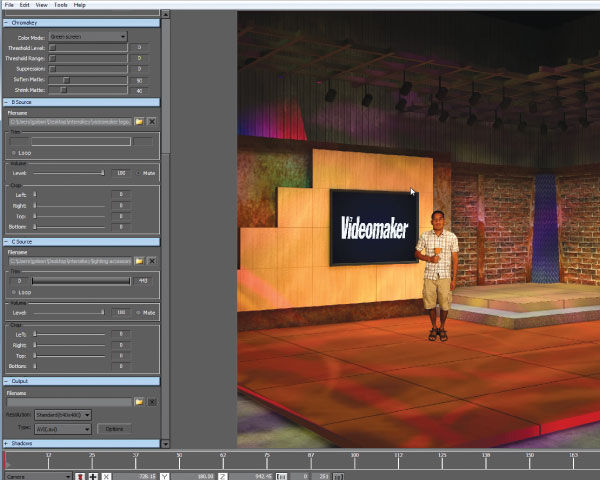This screenshot has width=600, height=480.
Task: Open the Resolution dropdown in Output
Action: click(63, 415)
